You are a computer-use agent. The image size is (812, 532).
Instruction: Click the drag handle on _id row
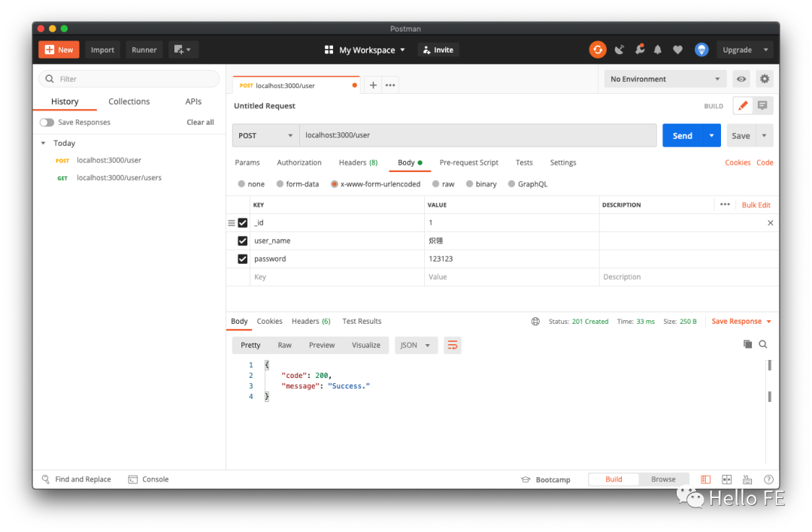click(232, 222)
